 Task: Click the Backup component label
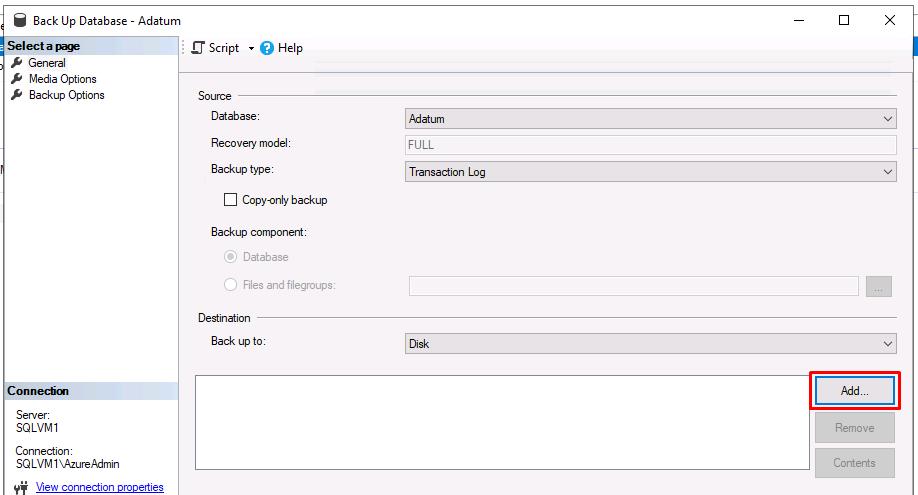click(x=258, y=232)
